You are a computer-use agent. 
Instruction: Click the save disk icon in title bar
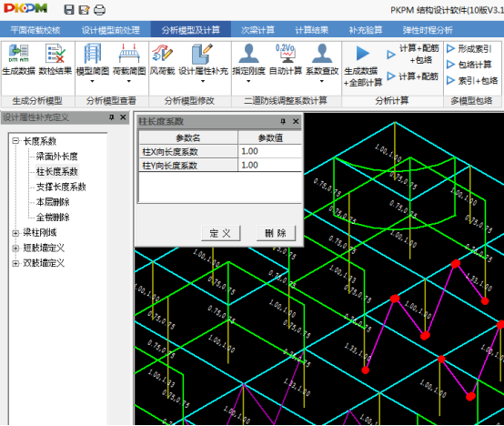point(69,10)
